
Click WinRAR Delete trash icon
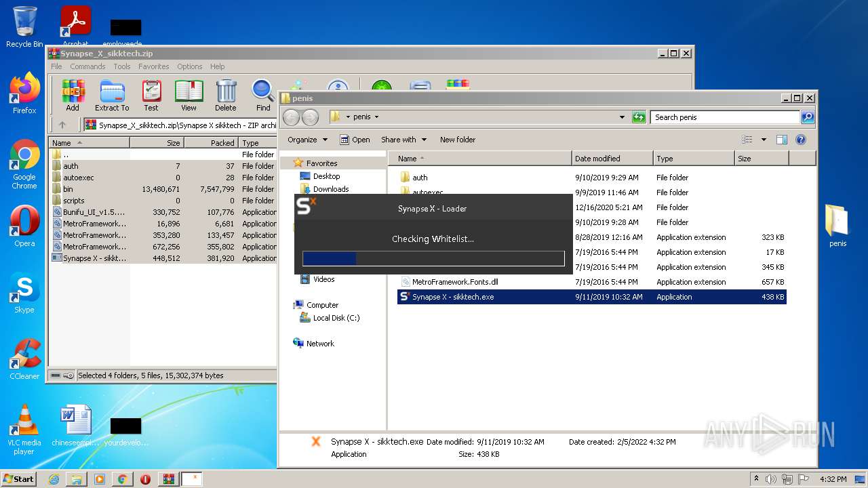(226, 94)
